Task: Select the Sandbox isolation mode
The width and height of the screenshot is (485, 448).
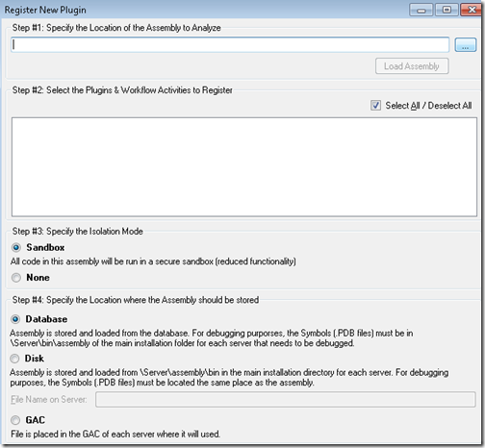Action: tap(16, 248)
